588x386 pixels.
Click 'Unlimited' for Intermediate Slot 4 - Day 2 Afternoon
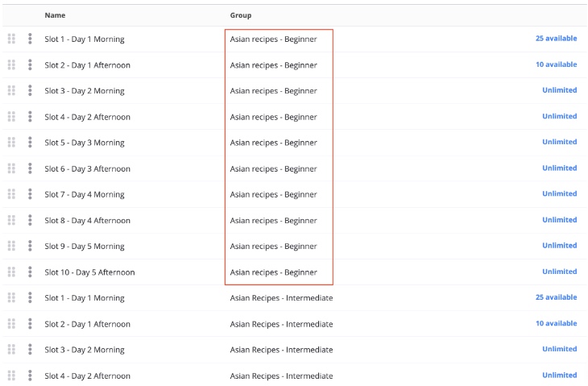click(x=560, y=375)
